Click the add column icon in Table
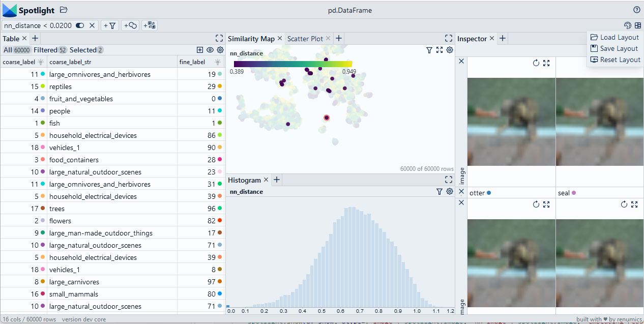 tap(200, 50)
